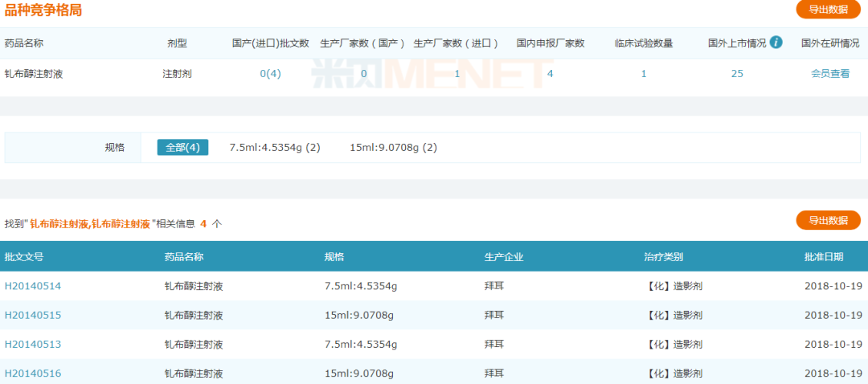This screenshot has width=868, height=384.
Task: Open approval number H20140513
Action: (x=33, y=345)
